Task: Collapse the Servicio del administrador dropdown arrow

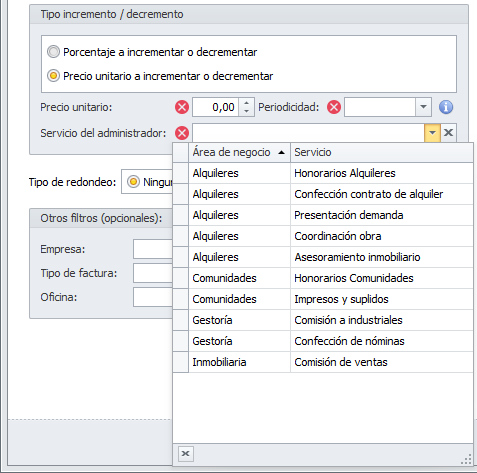Action: pos(432,133)
